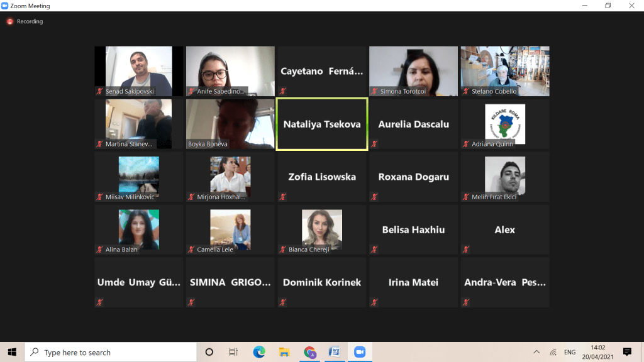Screen dimensions: 644x362
Task: Click the Cortana circle icon
Action: coord(209,352)
